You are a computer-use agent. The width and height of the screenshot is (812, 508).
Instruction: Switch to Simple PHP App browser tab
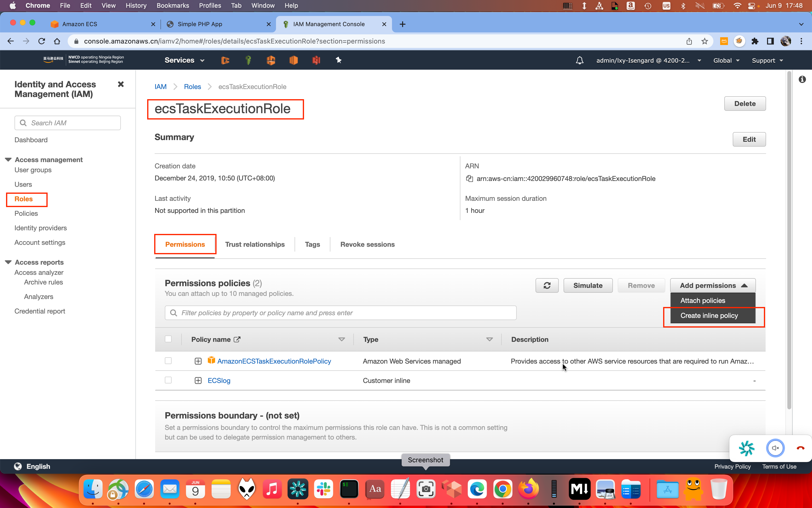[218, 24]
